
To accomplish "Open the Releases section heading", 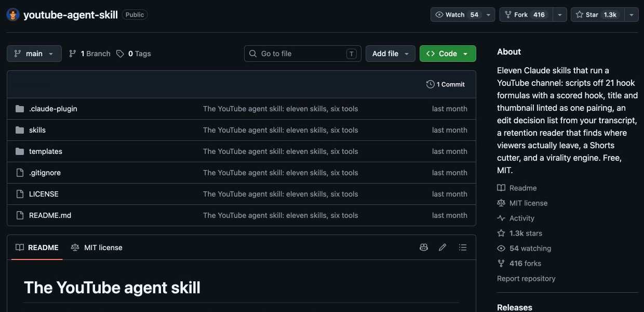I will (515, 307).
